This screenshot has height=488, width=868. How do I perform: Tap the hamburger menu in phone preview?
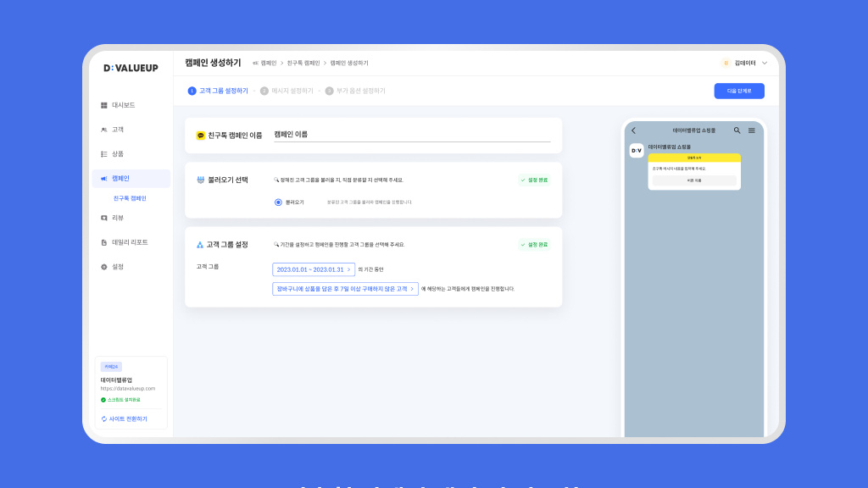(x=752, y=130)
